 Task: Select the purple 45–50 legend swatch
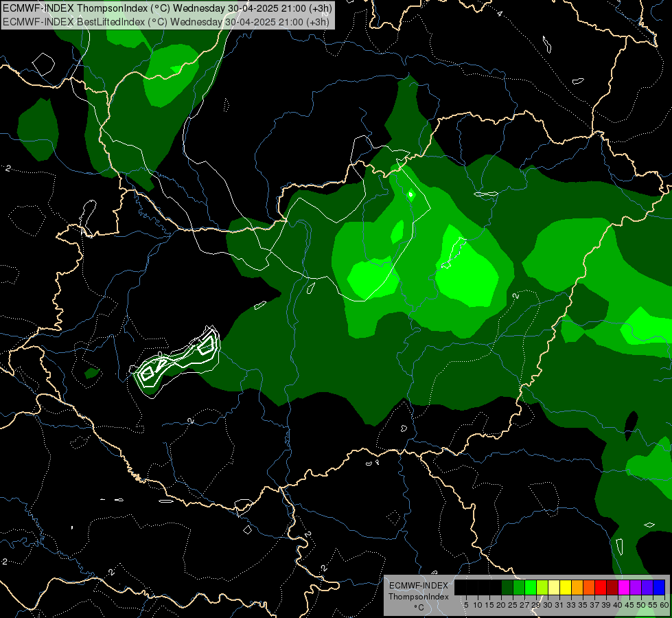point(636,587)
